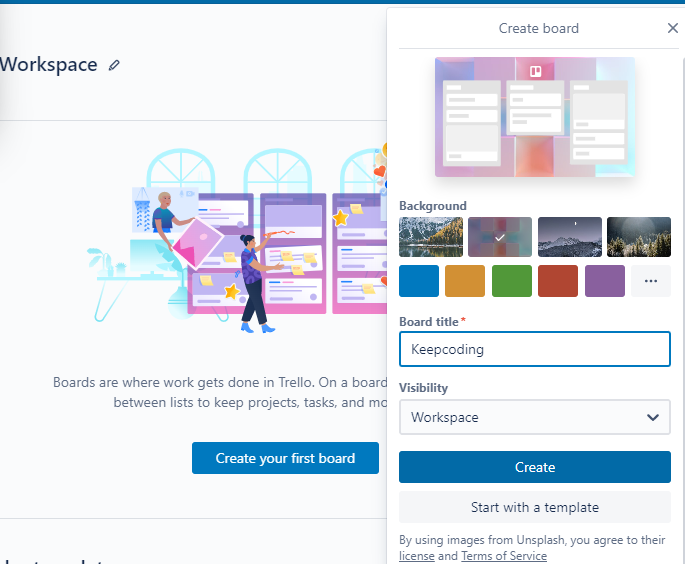
Task: Choose the red background color
Action: [x=558, y=281]
